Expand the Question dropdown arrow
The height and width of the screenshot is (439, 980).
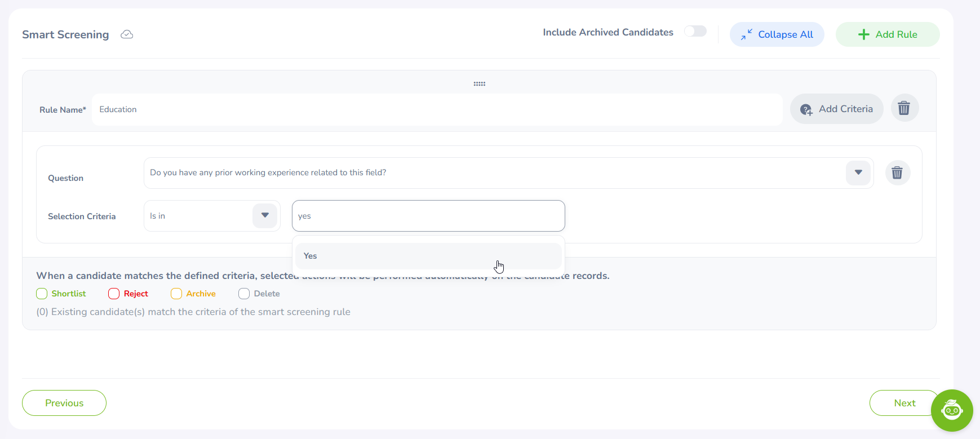[858, 172]
